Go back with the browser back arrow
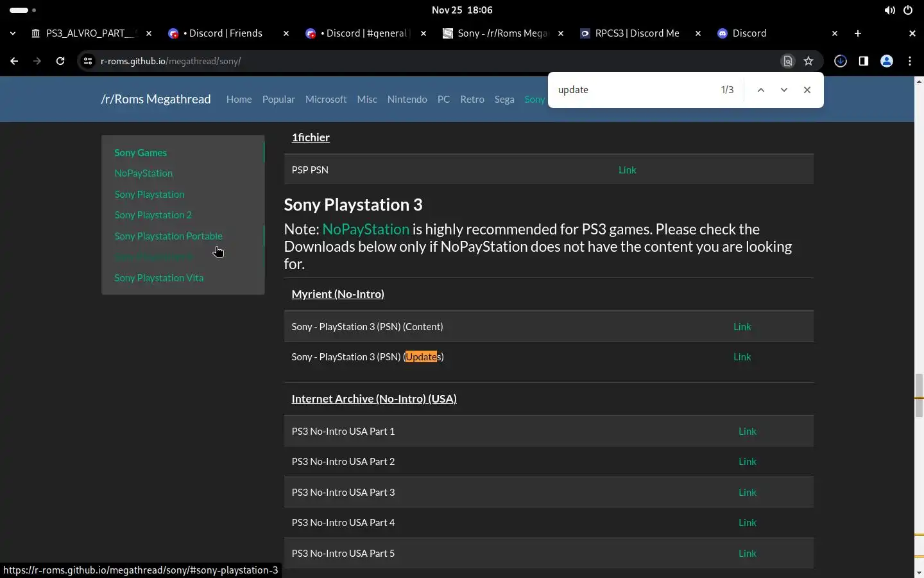This screenshot has height=578, width=924. pyautogui.click(x=14, y=61)
